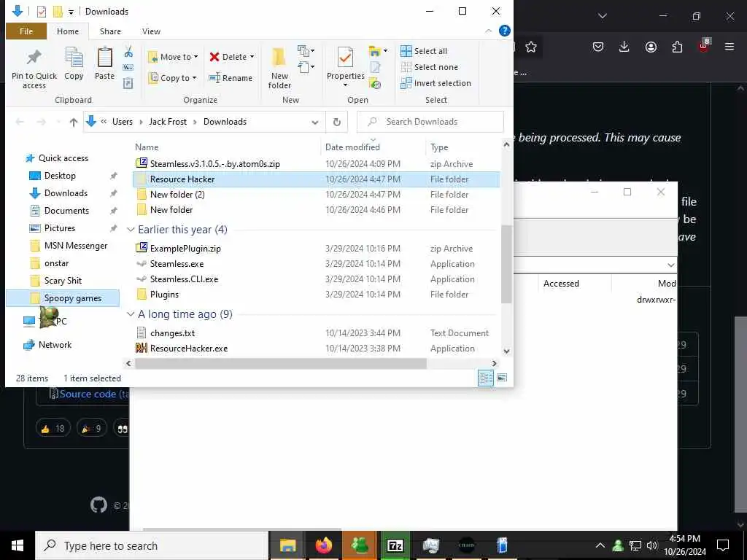Image resolution: width=747 pixels, height=560 pixels.
Task: Click the Pocket save icon in Firefox
Action: 598,47
